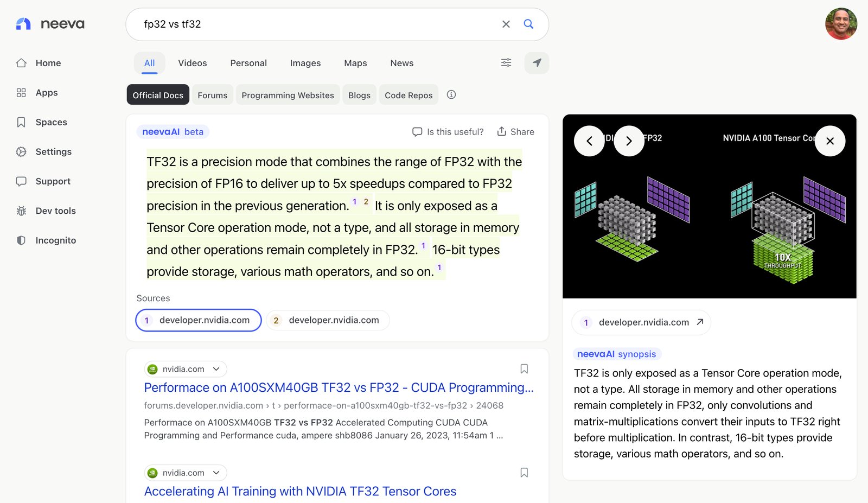
Task: Switch to the Videos tab
Action: 193,63
